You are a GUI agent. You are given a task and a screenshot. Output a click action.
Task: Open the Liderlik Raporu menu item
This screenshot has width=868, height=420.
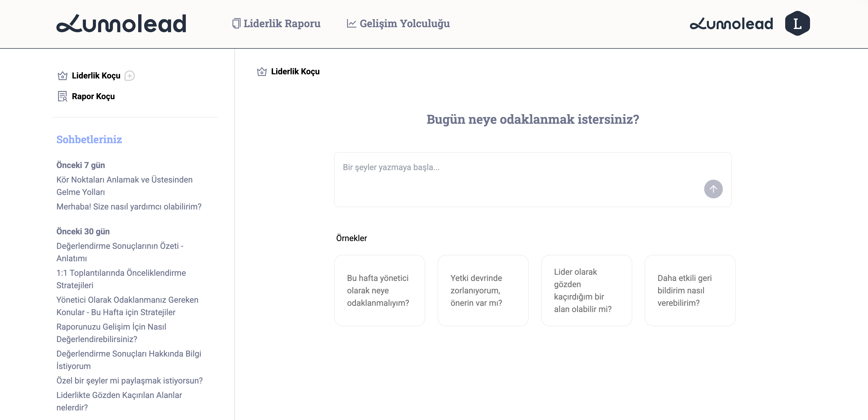pyautogui.click(x=282, y=24)
